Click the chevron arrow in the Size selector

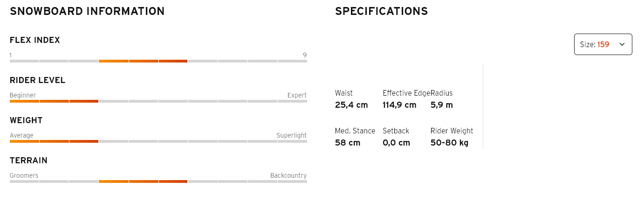[622, 44]
